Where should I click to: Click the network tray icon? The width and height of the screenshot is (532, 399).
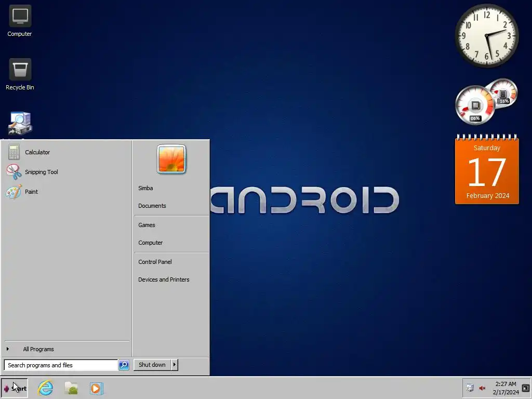[470, 388]
